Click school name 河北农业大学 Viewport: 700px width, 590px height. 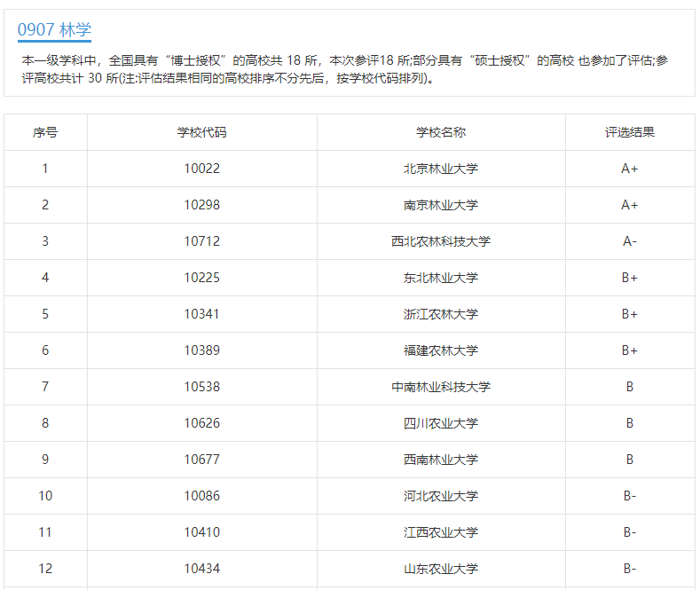(441, 496)
